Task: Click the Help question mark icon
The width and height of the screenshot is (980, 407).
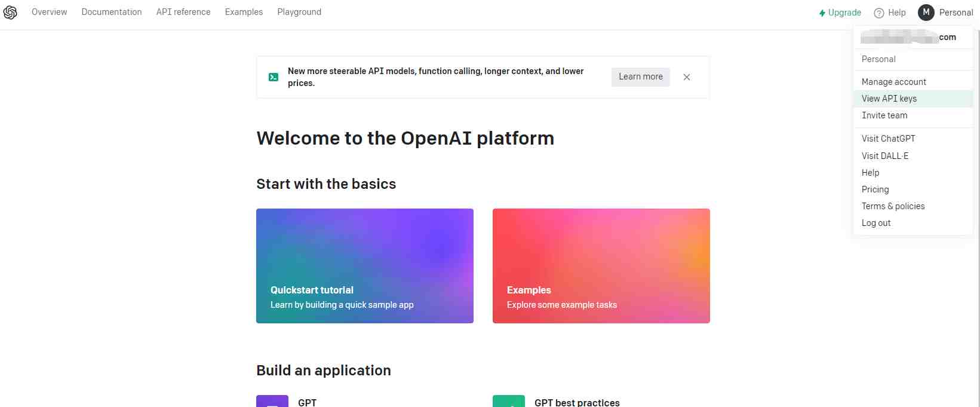Action: (879, 13)
